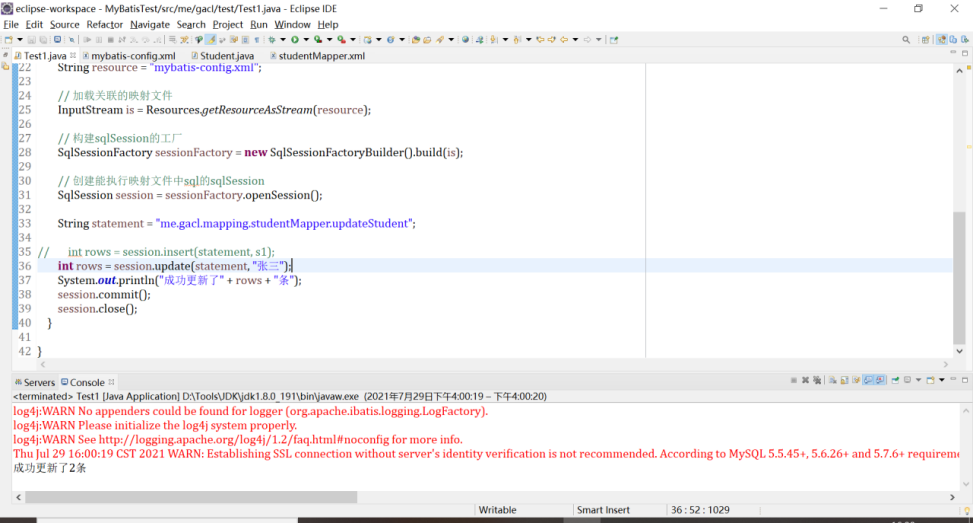Image resolution: width=974 pixels, height=523 pixels.
Task: Click the editor vertical scrollbar thumb
Action: (x=959, y=278)
